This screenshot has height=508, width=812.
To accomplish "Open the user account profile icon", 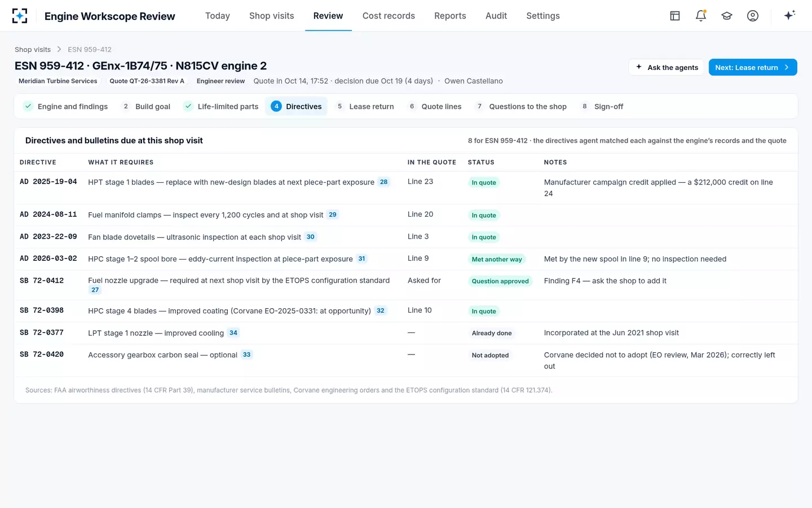I will [x=753, y=16].
